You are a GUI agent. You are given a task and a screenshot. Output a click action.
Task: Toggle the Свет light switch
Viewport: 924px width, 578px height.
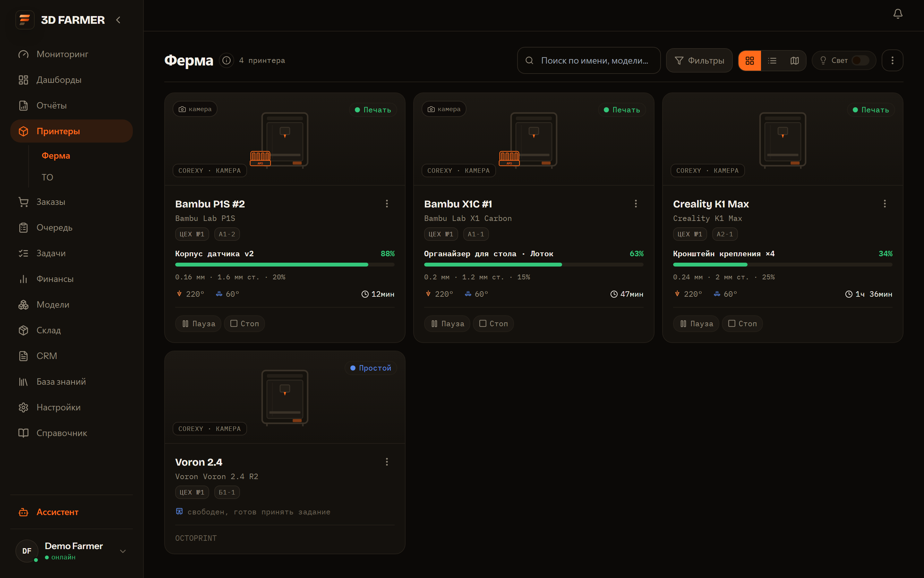(860, 60)
